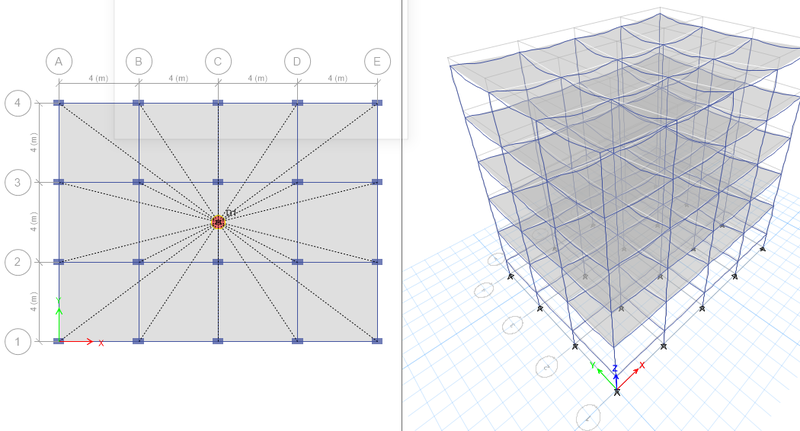Select column joint at grid C-2
800x431 pixels.
pos(218,262)
